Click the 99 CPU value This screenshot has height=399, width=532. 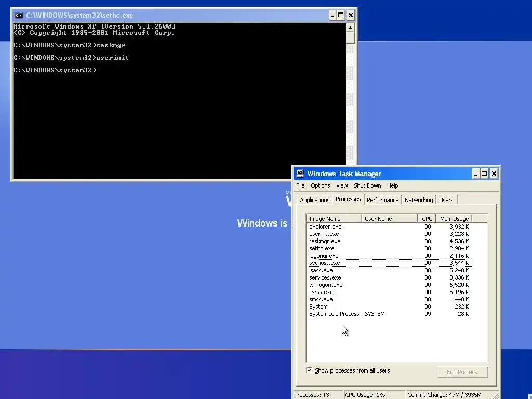click(x=428, y=314)
